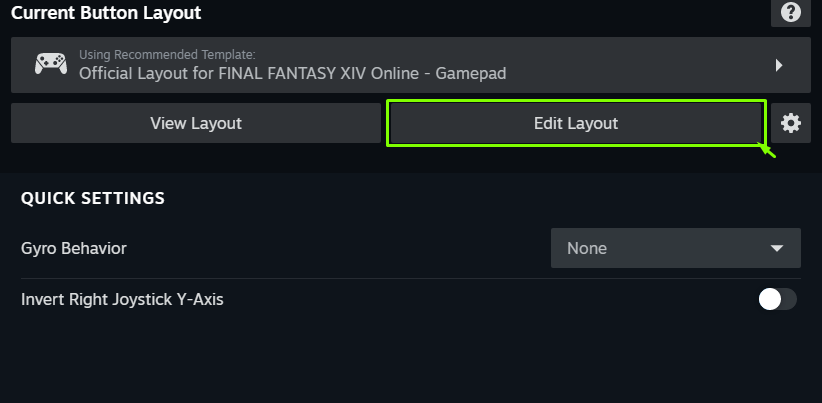Click the Using Recommended Template caption
Screen dimensions: 822x403
167,53
